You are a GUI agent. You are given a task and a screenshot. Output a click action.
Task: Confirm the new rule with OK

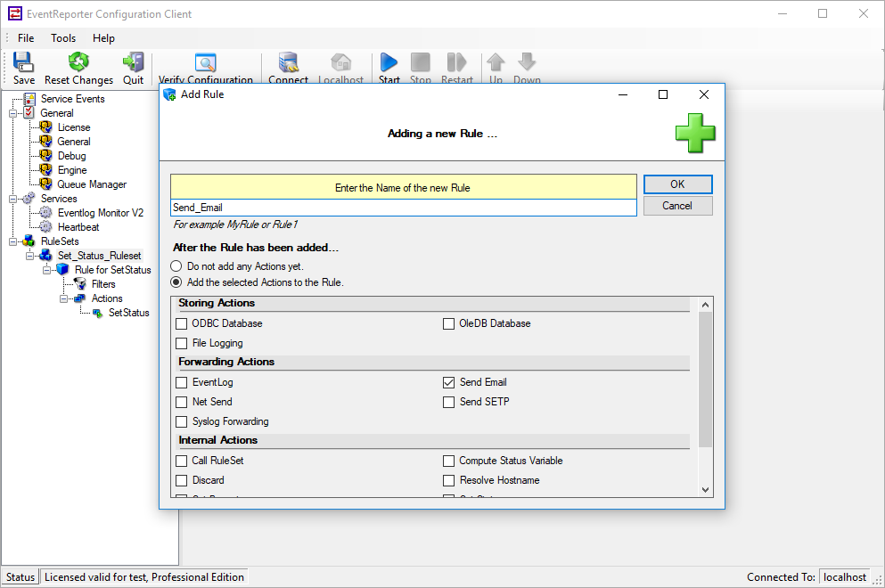pyautogui.click(x=678, y=184)
